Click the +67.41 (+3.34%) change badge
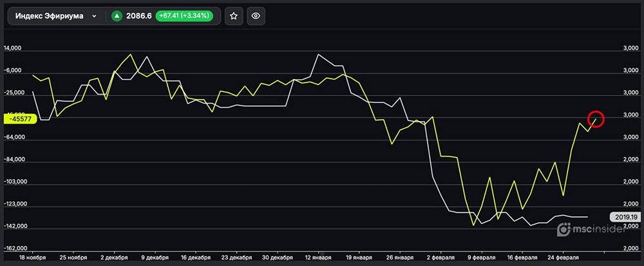 (186, 16)
